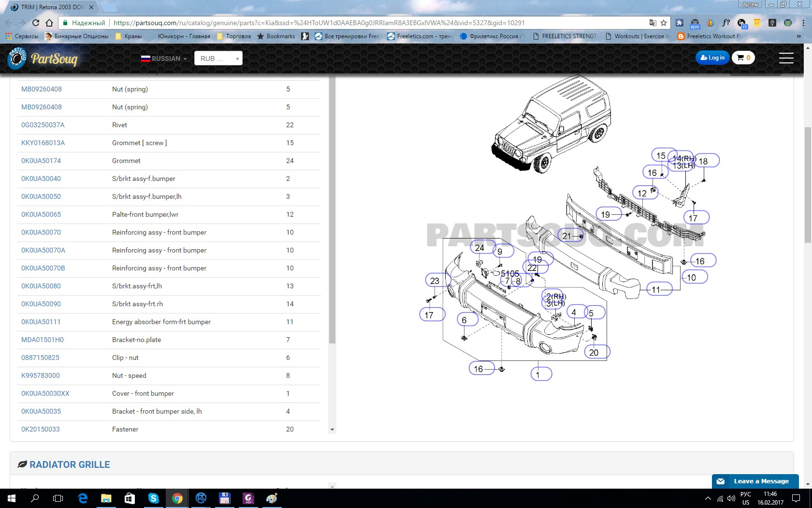Open the shopping cart showing 0 items
This screenshot has width=812, height=508.
tap(743, 58)
